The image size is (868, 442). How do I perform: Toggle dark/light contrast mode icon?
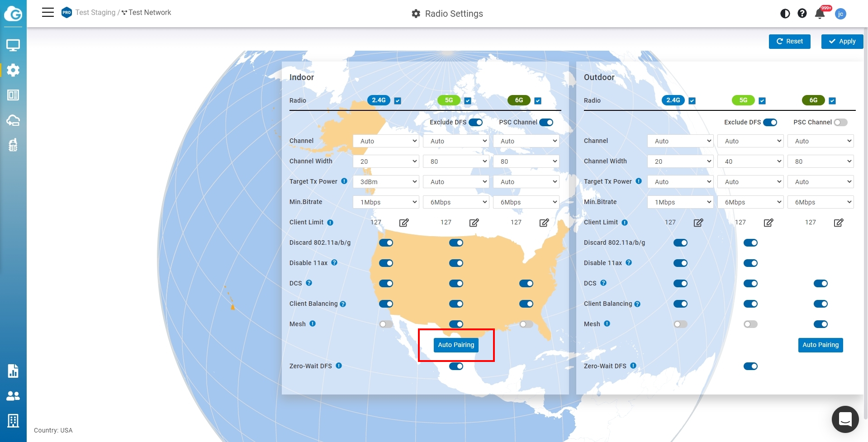pos(785,14)
